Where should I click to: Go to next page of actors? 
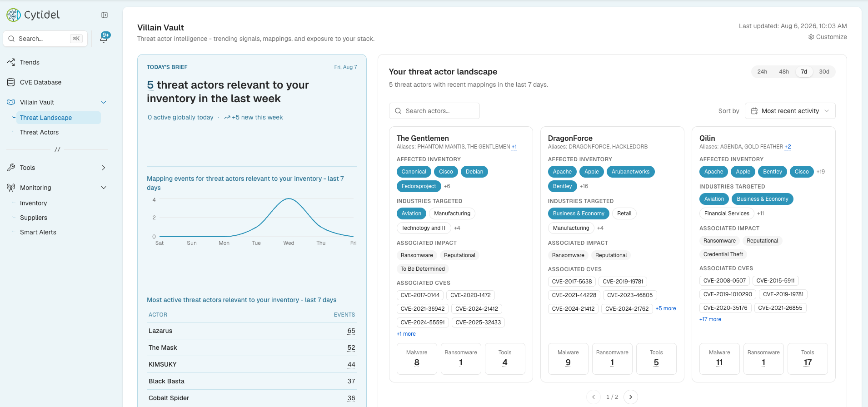point(631,397)
